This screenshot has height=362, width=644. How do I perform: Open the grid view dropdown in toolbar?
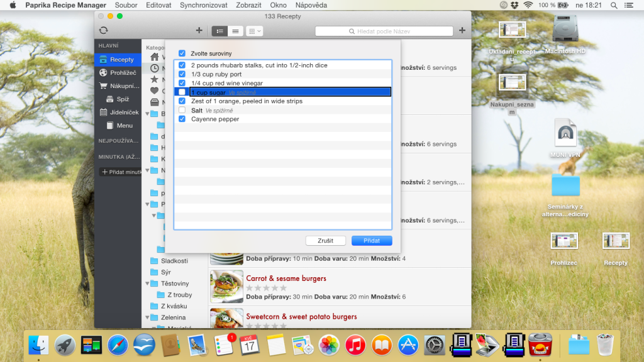(255, 31)
